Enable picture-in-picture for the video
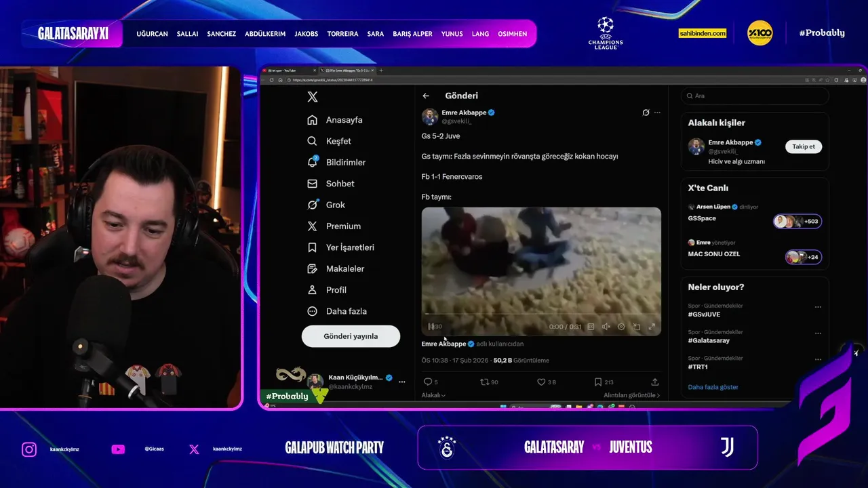Screen dimensions: 868x488 (636, 327)
